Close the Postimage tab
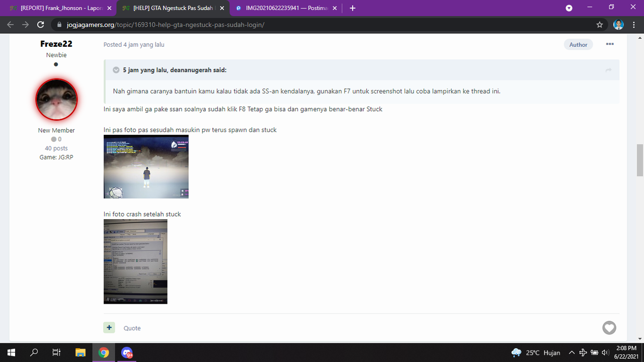This screenshot has height=362, width=644. pyautogui.click(x=335, y=8)
